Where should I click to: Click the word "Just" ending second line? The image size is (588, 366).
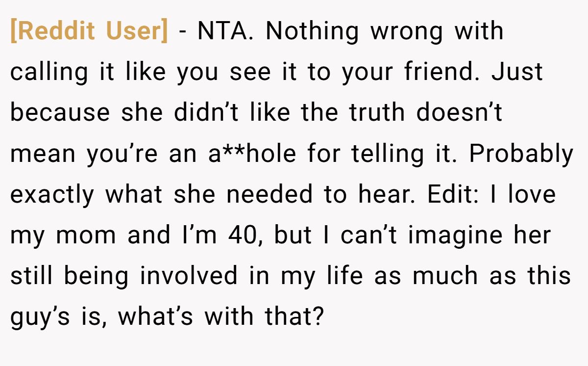(517, 73)
